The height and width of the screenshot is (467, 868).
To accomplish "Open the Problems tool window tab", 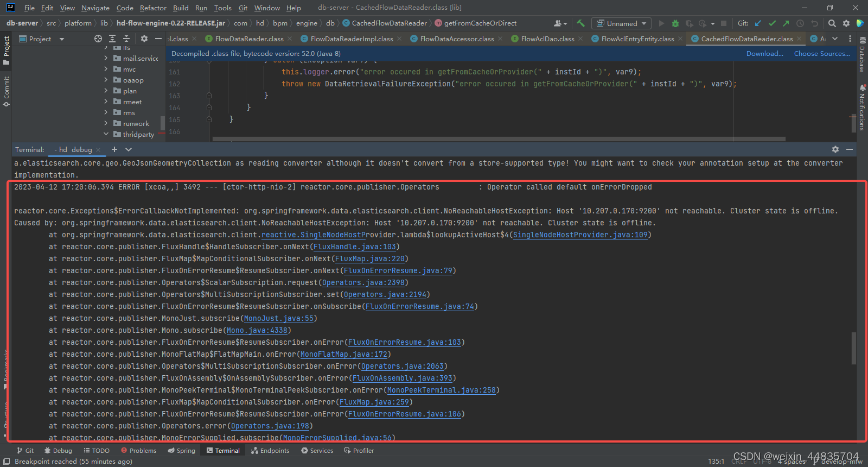I will coord(138,451).
